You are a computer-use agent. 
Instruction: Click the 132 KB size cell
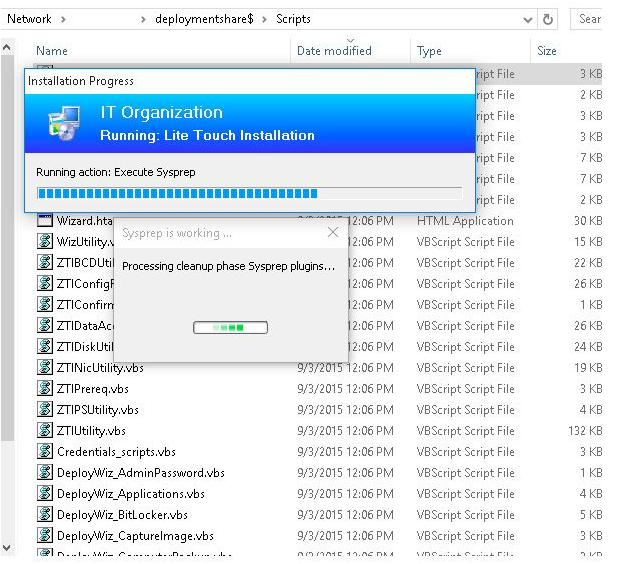coord(585,430)
